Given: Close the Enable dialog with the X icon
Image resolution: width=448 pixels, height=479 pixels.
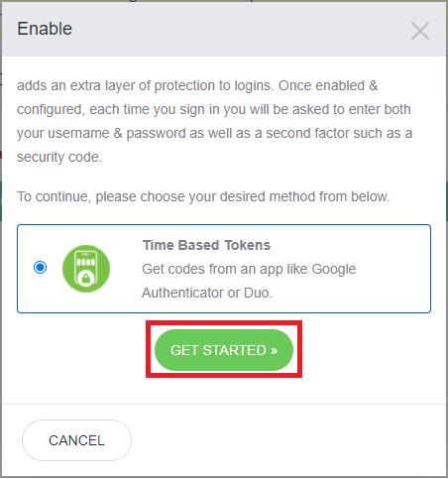Looking at the screenshot, I should [x=420, y=31].
